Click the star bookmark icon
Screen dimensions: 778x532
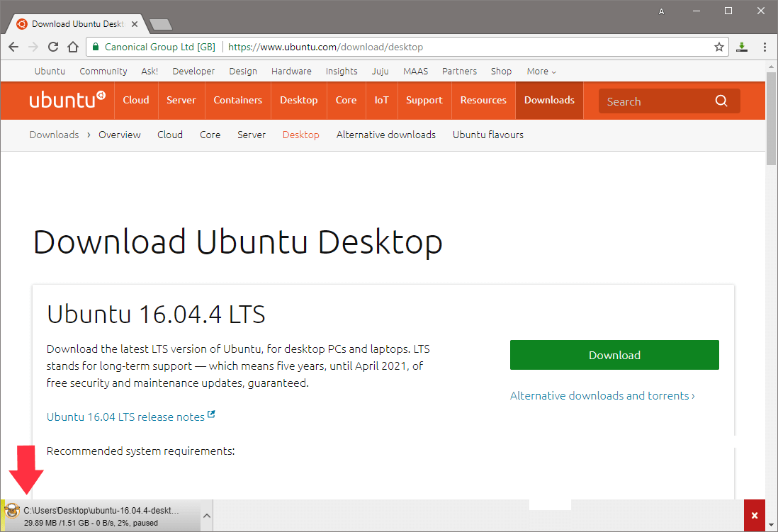pos(718,46)
